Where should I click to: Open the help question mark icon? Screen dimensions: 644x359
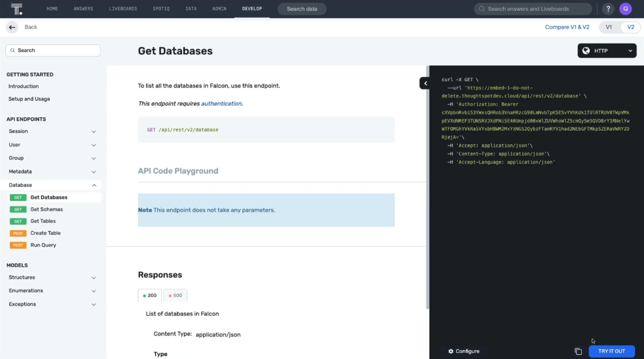608,9
